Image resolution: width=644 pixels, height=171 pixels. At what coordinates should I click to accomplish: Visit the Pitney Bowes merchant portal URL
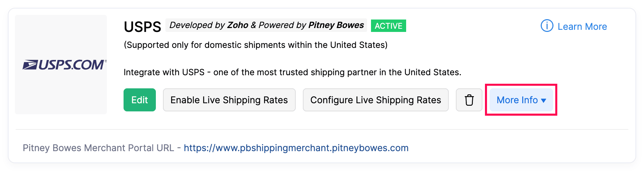[x=296, y=148]
